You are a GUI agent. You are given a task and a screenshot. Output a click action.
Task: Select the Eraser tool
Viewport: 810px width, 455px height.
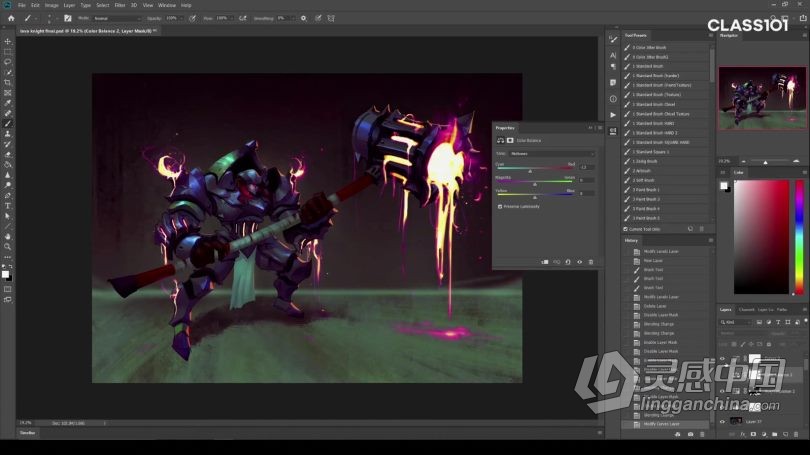point(7,154)
